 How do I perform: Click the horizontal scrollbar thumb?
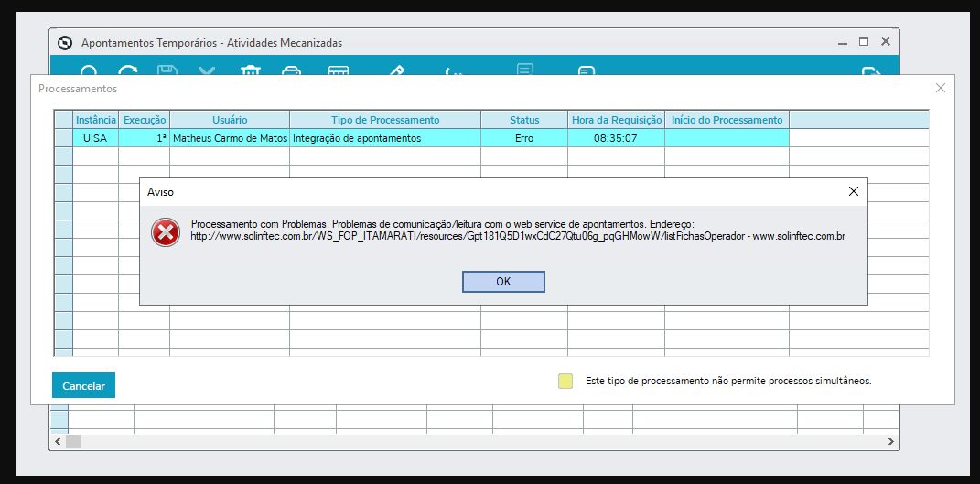pyautogui.click(x=74, y=442)
